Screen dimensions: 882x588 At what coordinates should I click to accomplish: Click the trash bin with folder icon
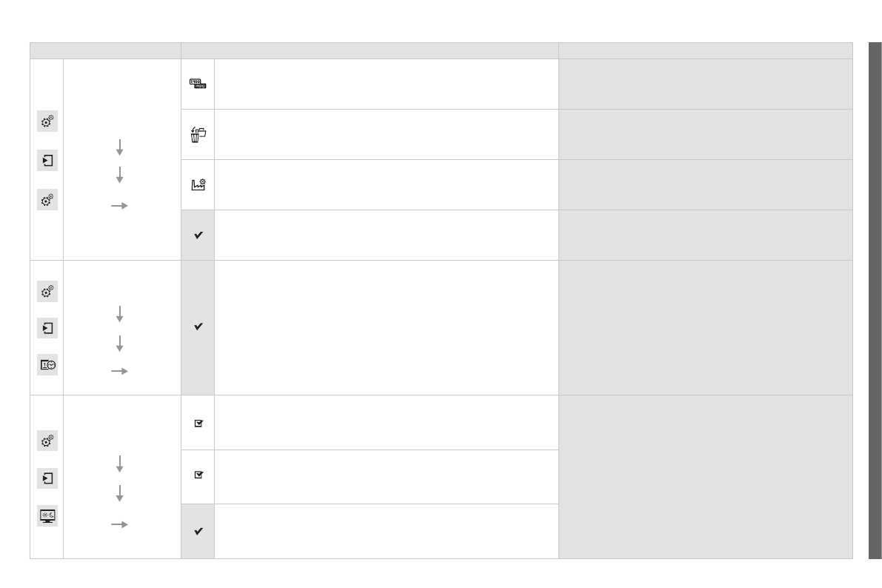(x=198, y=135)
